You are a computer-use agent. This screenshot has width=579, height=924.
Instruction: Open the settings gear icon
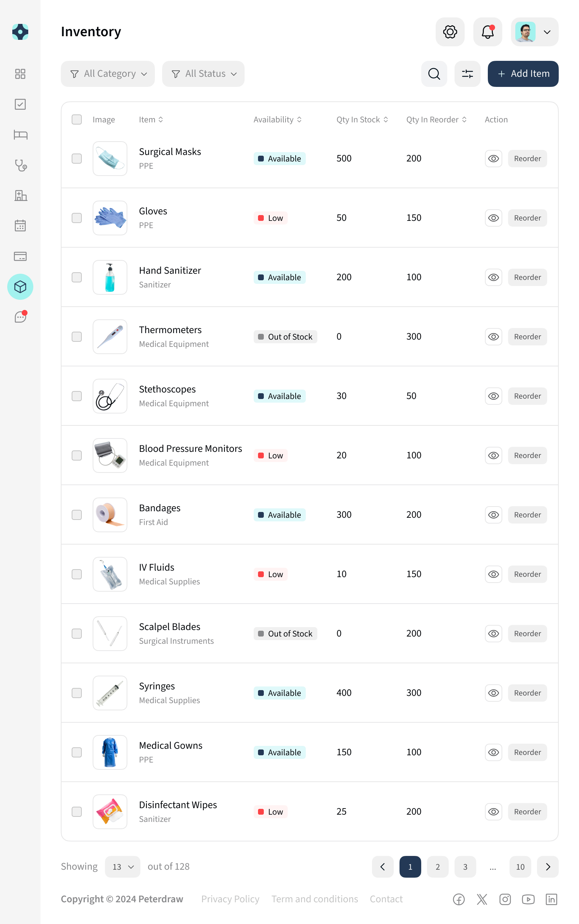[450, 32]
